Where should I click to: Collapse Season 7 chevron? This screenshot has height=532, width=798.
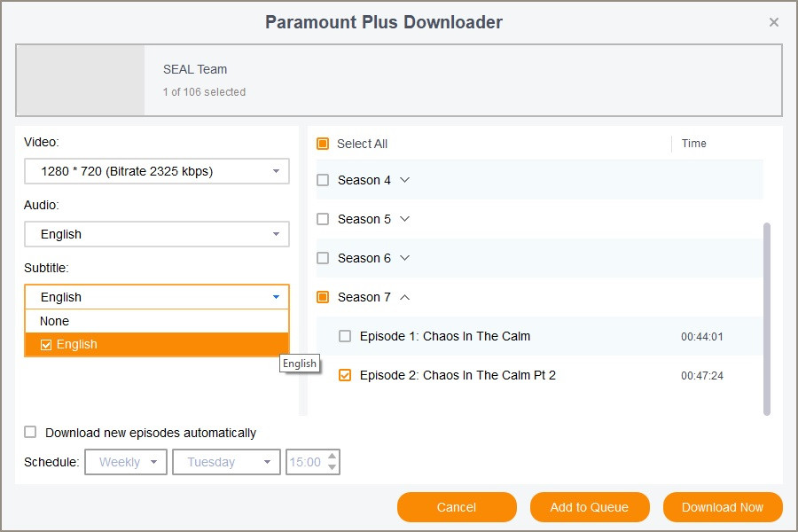405,297
